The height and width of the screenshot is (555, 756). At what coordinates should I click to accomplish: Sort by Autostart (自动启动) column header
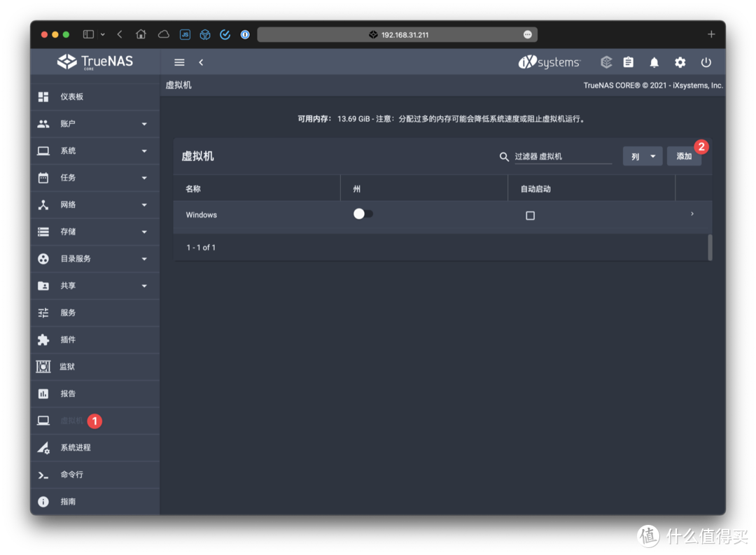[x=535, y=189]
